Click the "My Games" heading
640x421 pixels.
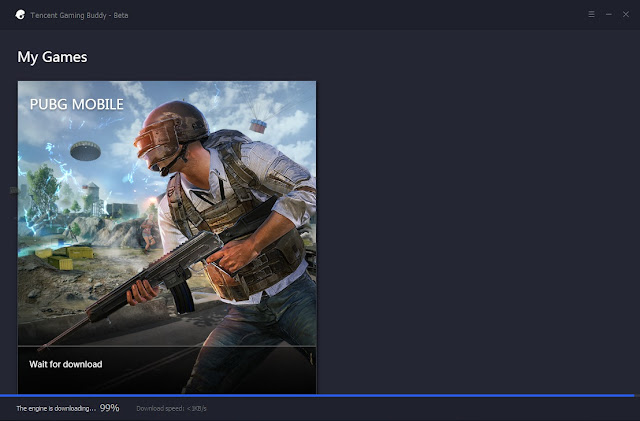(52, 57)
